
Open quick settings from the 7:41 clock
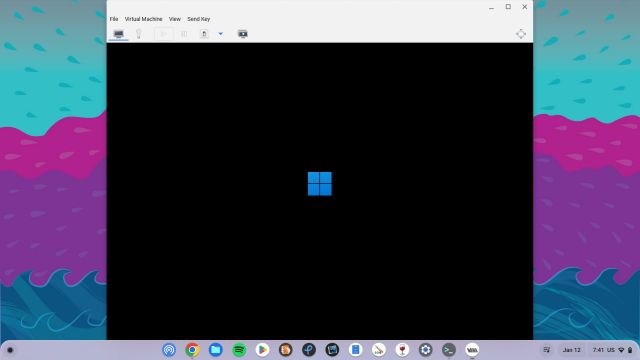[x=598, y=350]
